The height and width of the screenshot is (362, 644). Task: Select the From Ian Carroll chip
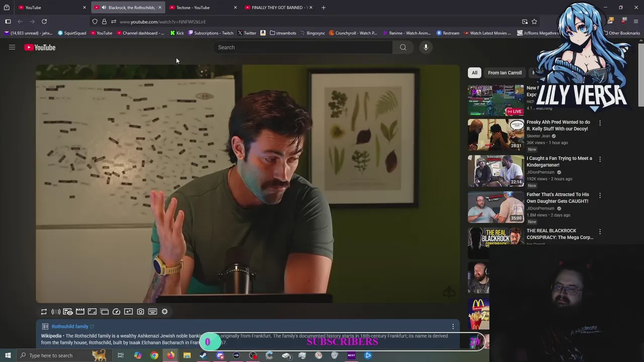pos(505,73)
